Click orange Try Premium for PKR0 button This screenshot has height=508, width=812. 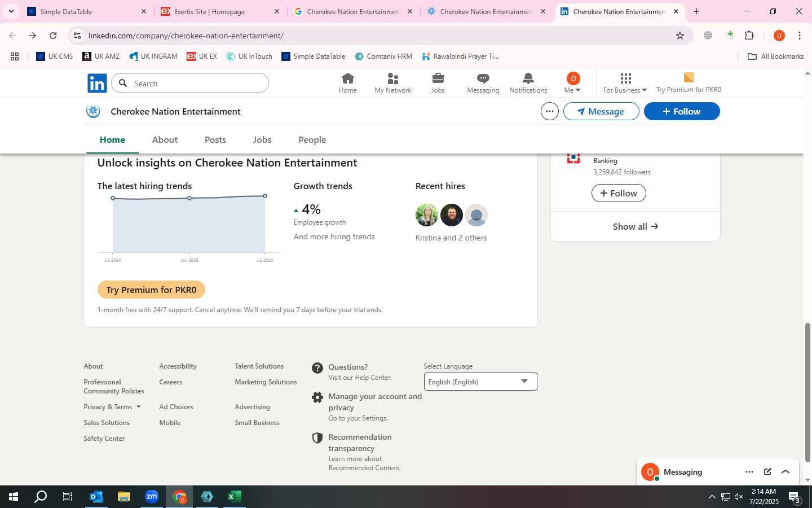pyautogui.click(x=151, y=290)
